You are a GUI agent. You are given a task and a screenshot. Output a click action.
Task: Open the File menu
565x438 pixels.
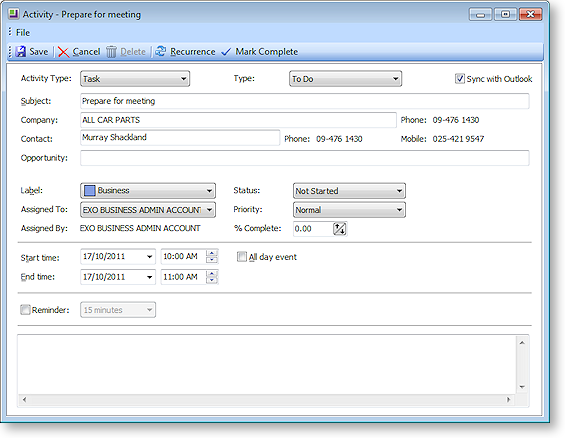pyautogui.click(x=23, y=33)
